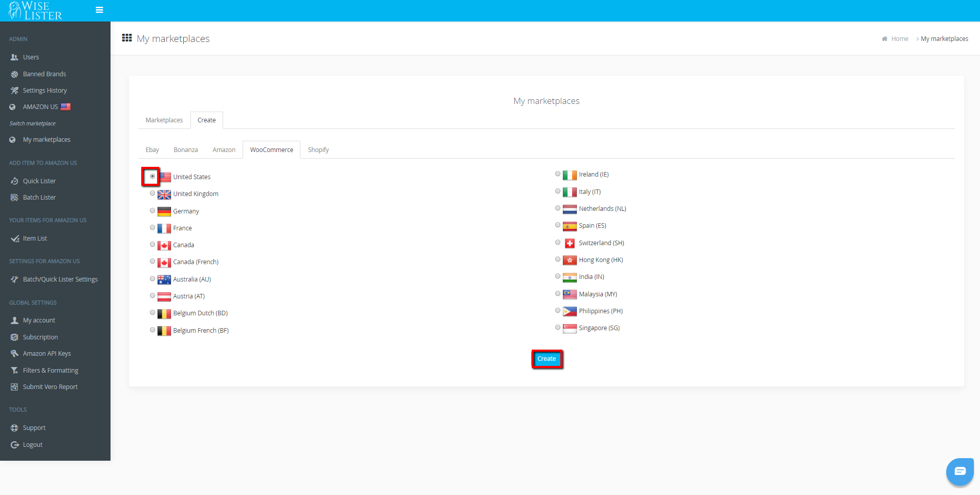Image resolution: width=980 pixels, height=495 pixels.
Task: Switch to the Amazon tab
Action: coord(224,150)
